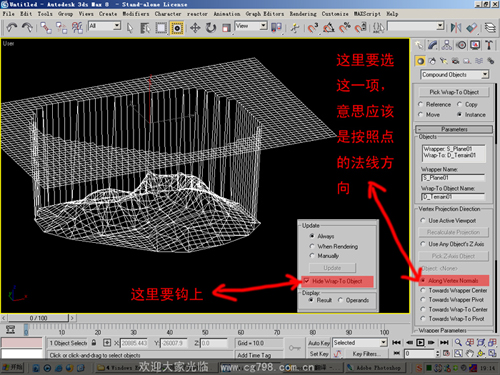The image size is (500, 375).
Task: Click the 0 / 100 time slider
Action: pyautogui.click(x=38, y=318)
